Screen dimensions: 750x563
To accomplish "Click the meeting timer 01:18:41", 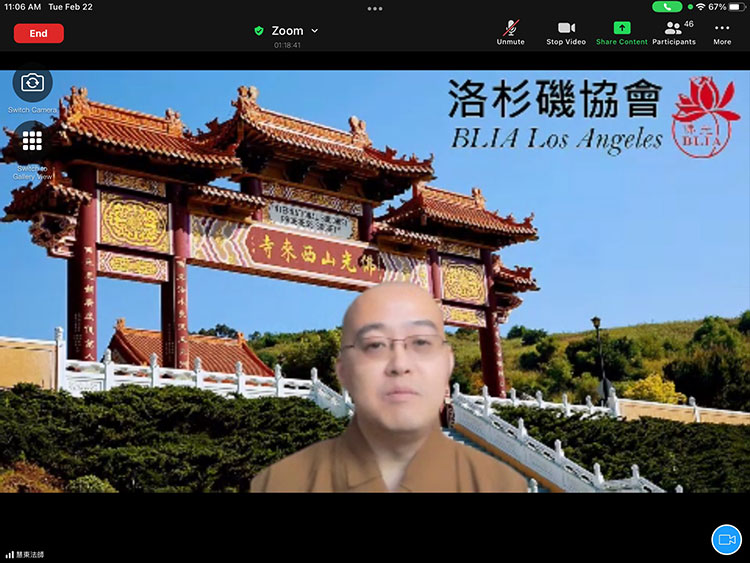I will pos(287,45).
